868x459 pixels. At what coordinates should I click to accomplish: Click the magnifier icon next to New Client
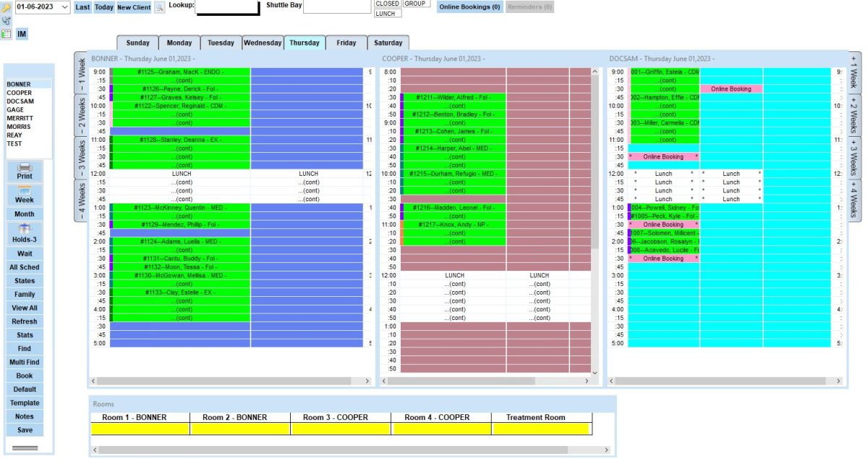click(160, 7)
